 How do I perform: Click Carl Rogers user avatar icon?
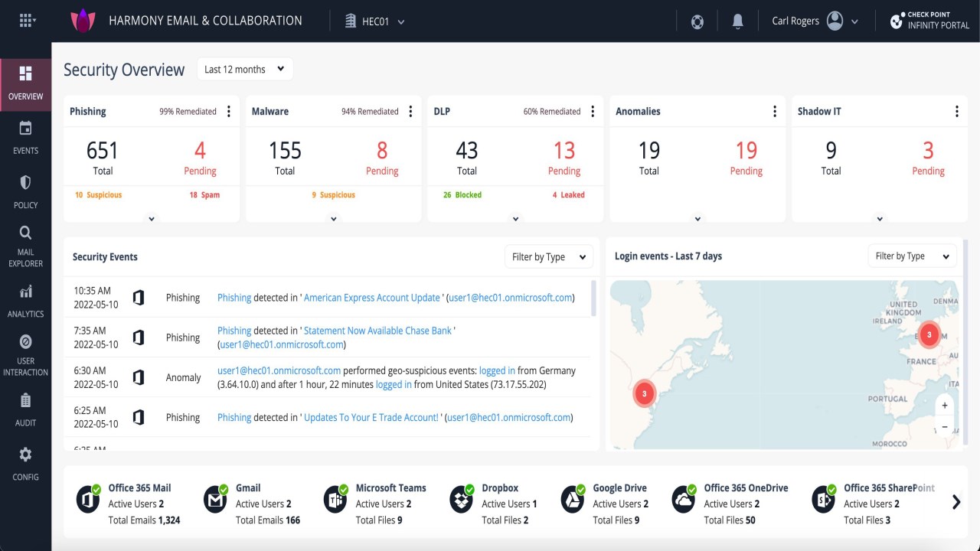835,21
